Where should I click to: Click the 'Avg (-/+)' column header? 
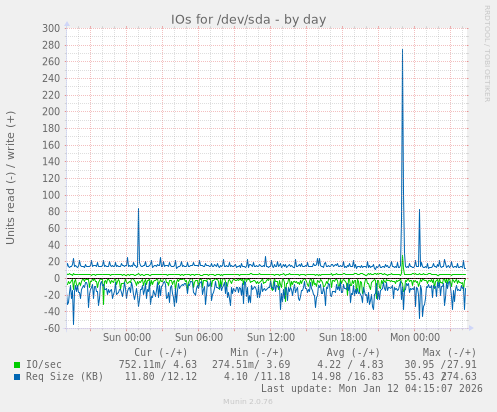coord(353,353)
